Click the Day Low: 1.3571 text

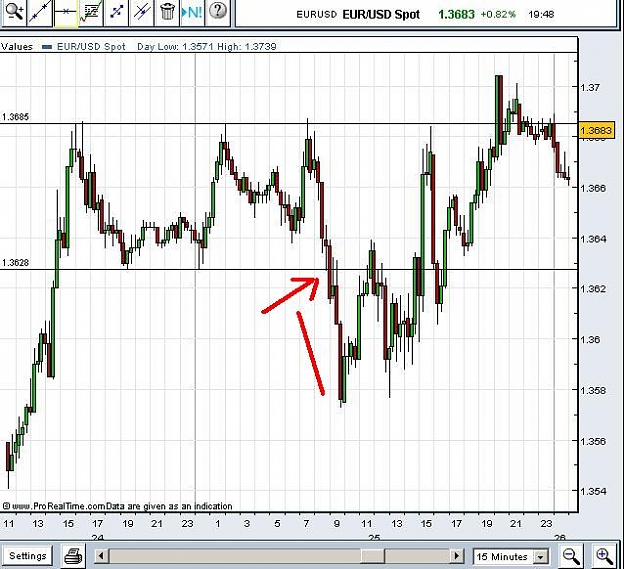point(176,47)
